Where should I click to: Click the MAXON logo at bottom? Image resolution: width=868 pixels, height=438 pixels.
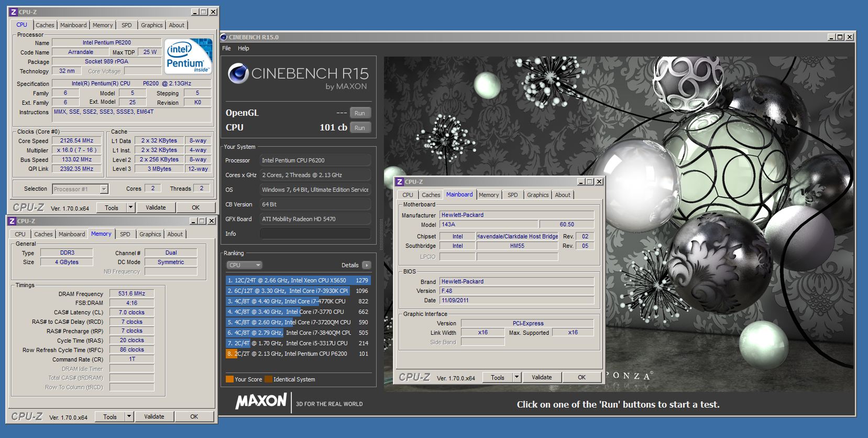coord(261,401)
